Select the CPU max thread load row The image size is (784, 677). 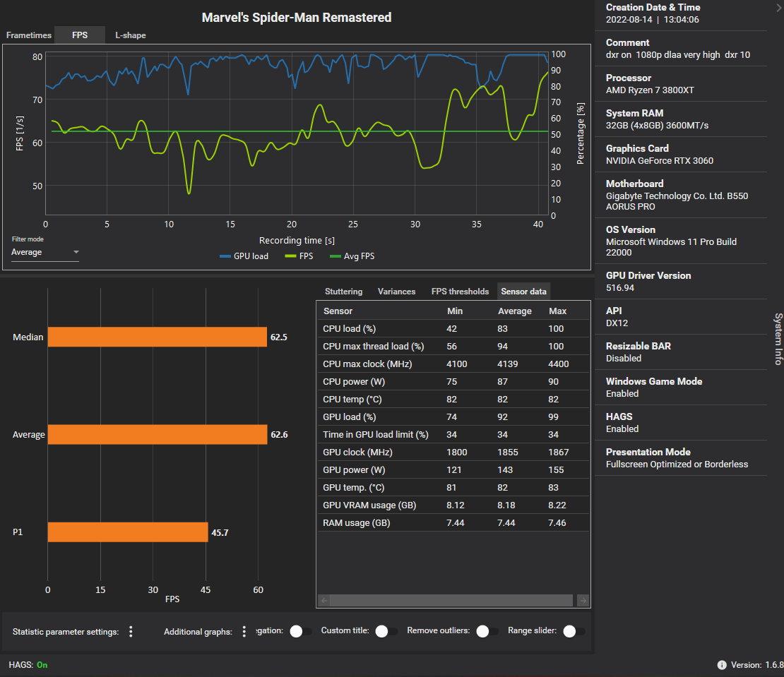pos(453,346)
